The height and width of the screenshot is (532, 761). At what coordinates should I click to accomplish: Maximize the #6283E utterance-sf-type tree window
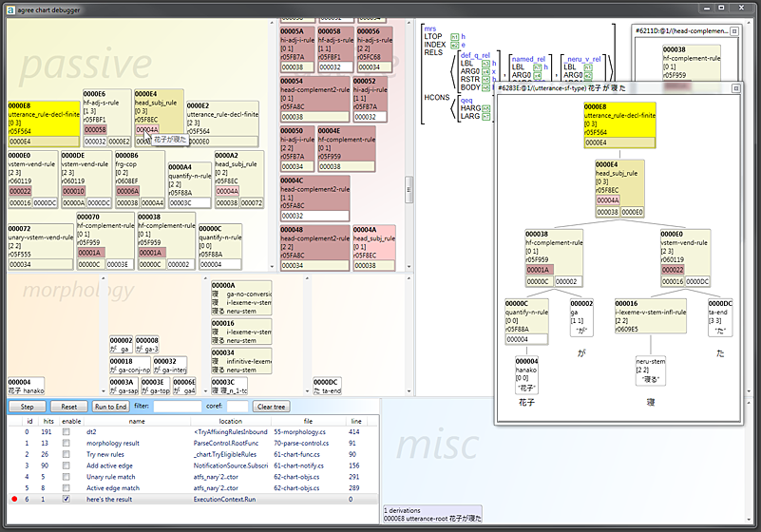tap(735, 87)
